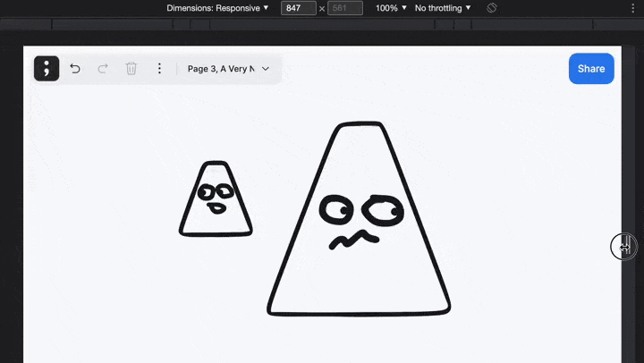
Task: Click the semicolon app logo button
Action: 47,69
